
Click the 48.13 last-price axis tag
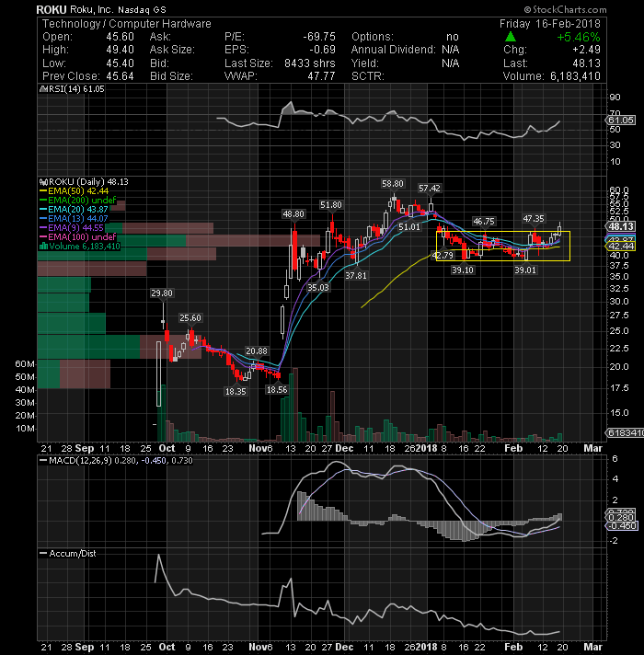coord(620,226)
